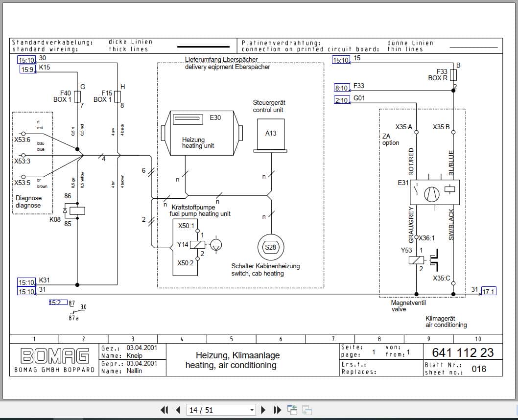Click the name 'Nallin' in title block
The height and width of the screenshot is (420, 518).
pos(134,371)
